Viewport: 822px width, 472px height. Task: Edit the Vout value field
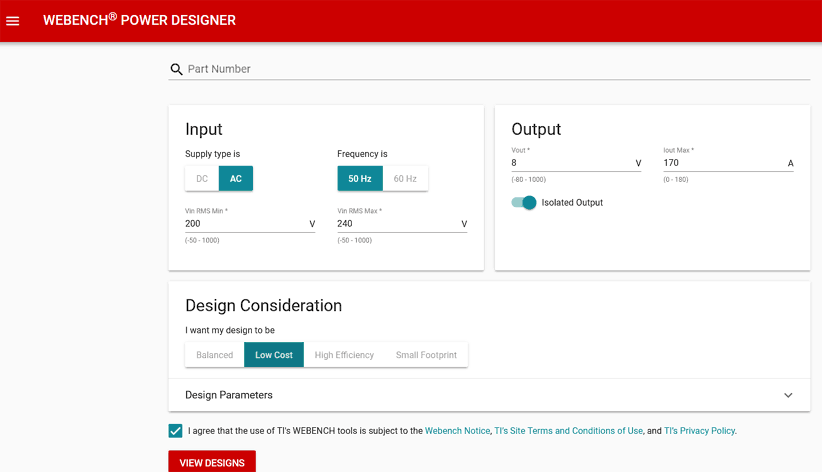click(570, 163)
